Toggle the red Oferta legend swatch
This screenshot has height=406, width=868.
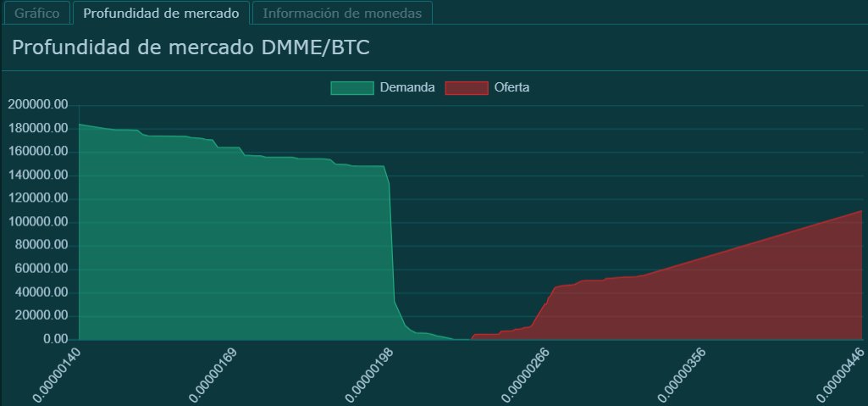pos(467,87)
